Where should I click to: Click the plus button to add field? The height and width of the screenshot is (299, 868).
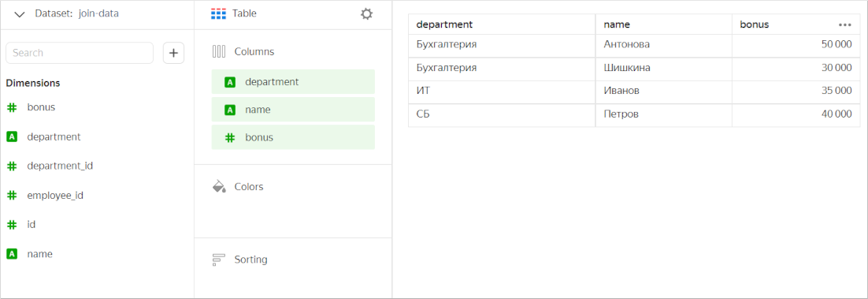click(174, 53)
